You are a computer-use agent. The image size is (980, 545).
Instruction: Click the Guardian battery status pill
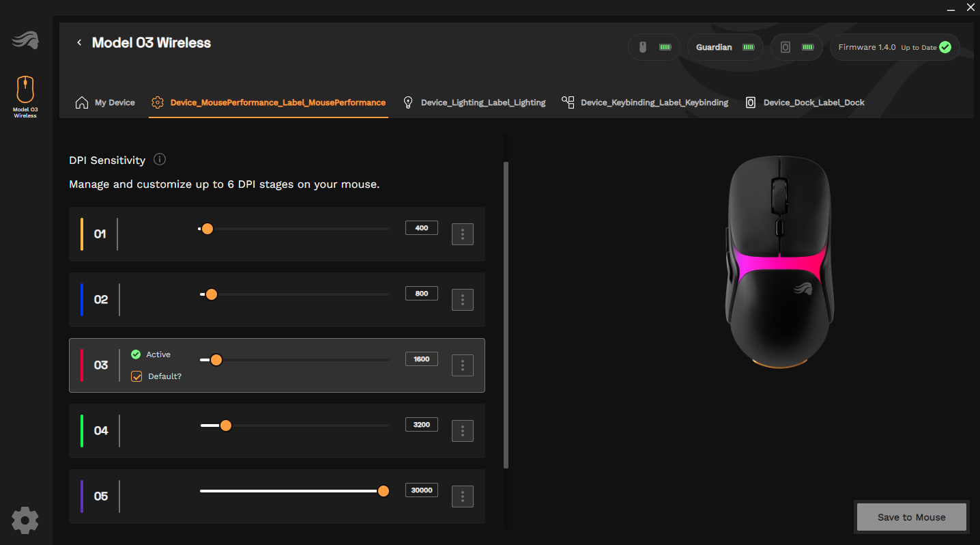[725, 47]
